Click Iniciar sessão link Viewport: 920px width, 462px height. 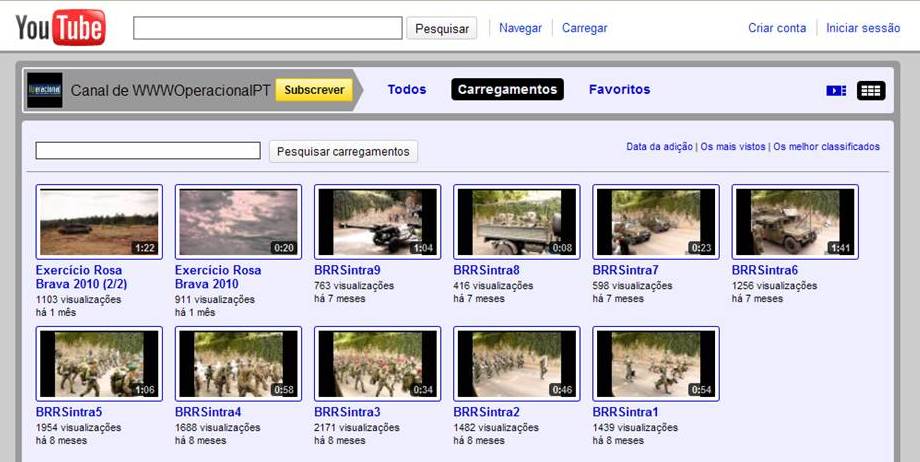[x=863, y=28]
